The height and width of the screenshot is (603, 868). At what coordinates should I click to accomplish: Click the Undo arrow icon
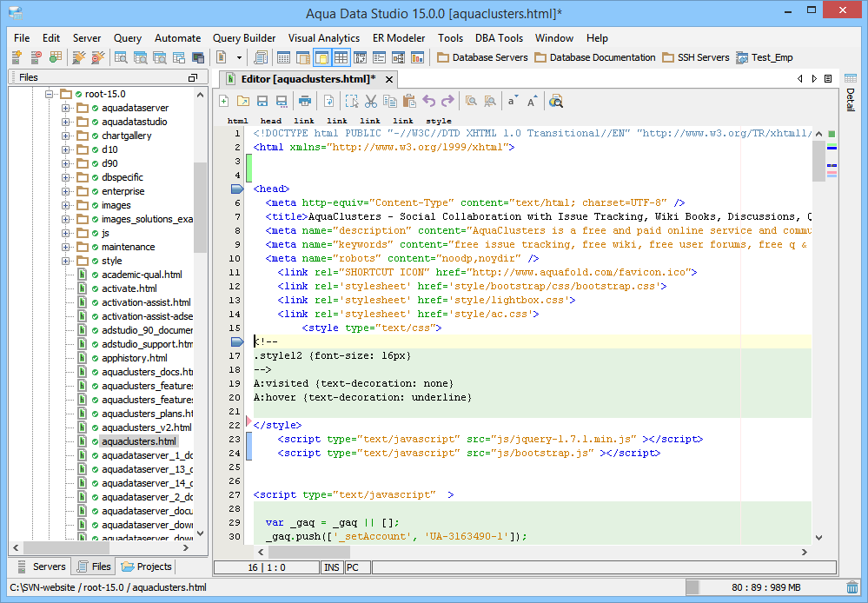[429, 102]
